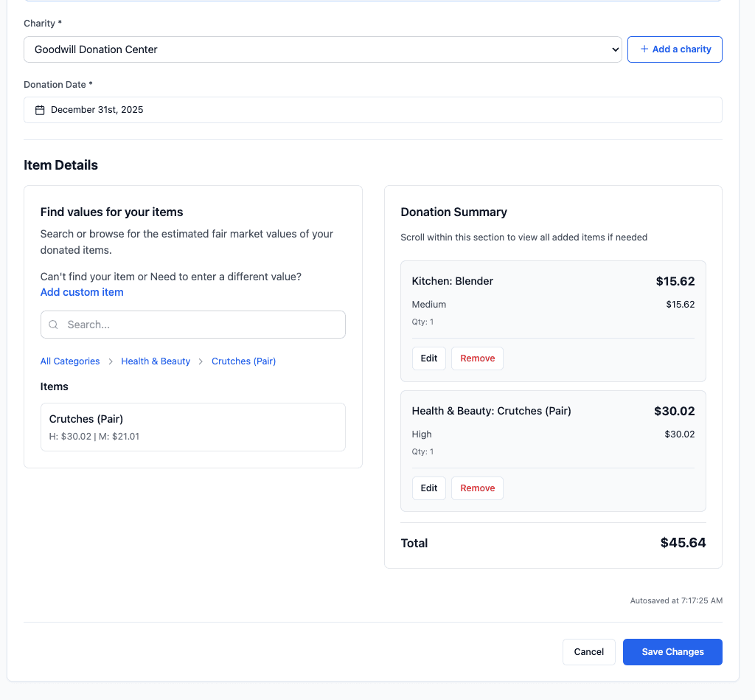The width and height of the screenshot is (755, 700).
Task: Edit the Health & Beauty: Crutches item
Action: click(429, 488)
